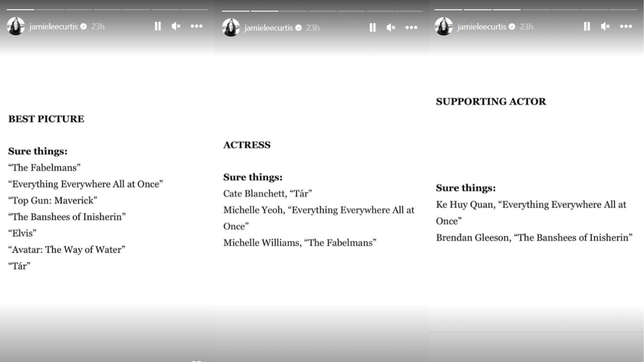The width and height of the screenshot is (644, 362).
Task: Select "Tár" in the Best Picture list
Action: point(19,266)
